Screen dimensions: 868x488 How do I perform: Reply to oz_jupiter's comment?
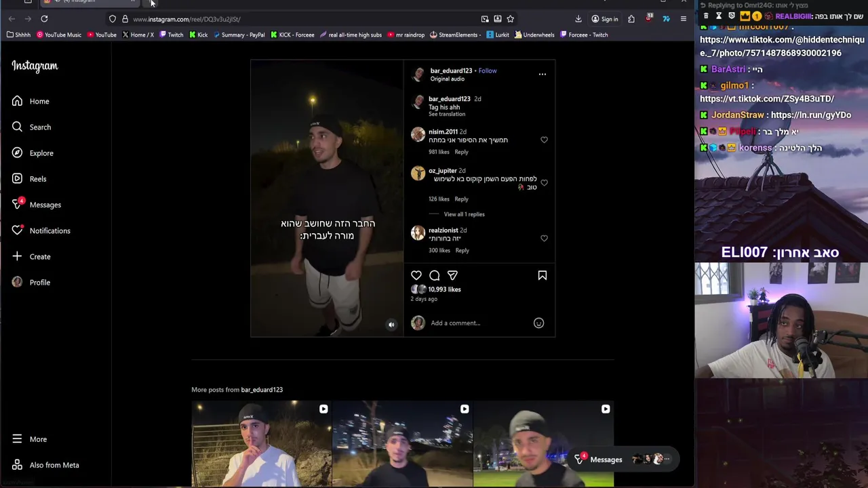pos(461,199)
